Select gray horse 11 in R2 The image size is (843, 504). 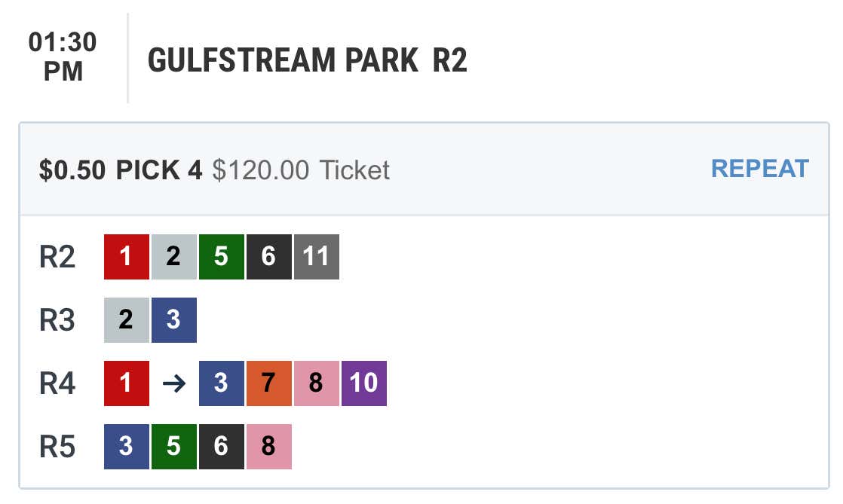pyautogui.click(x=317, y=257)
